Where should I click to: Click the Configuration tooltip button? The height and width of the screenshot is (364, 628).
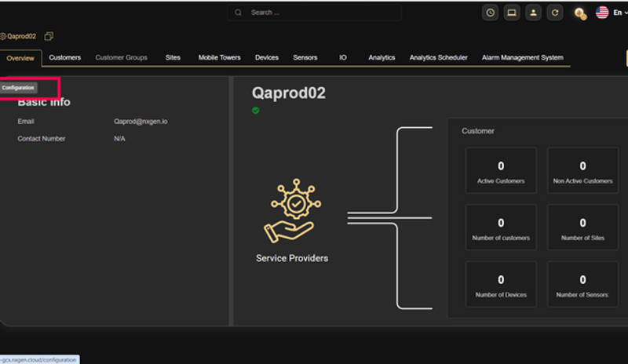tap(18, 88)
